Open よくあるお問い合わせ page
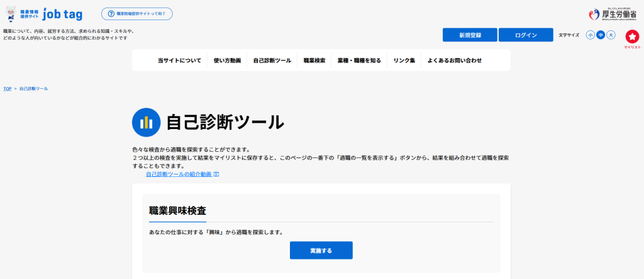This screenshot has width=644, height=279. (x=455, y=60)
